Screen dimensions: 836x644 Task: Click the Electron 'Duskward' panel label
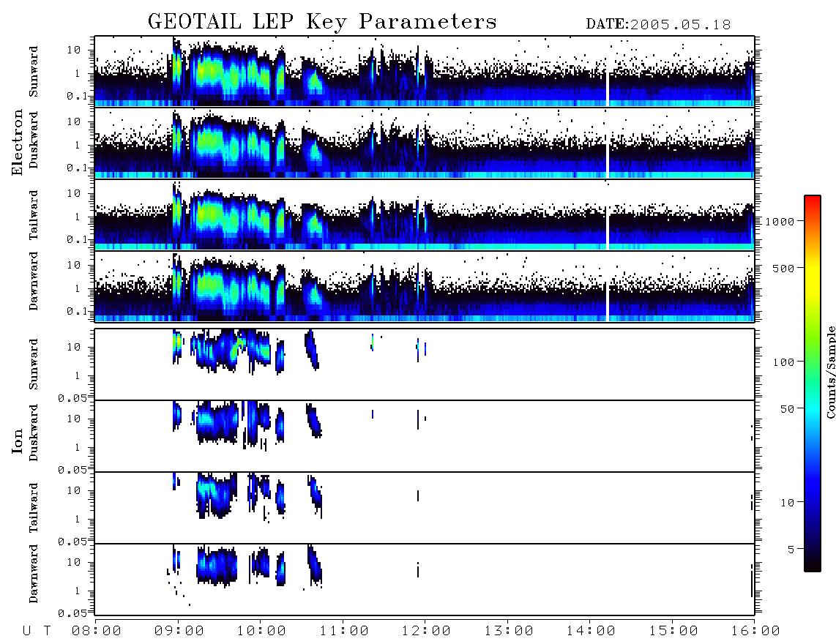[x=34, y=140]
